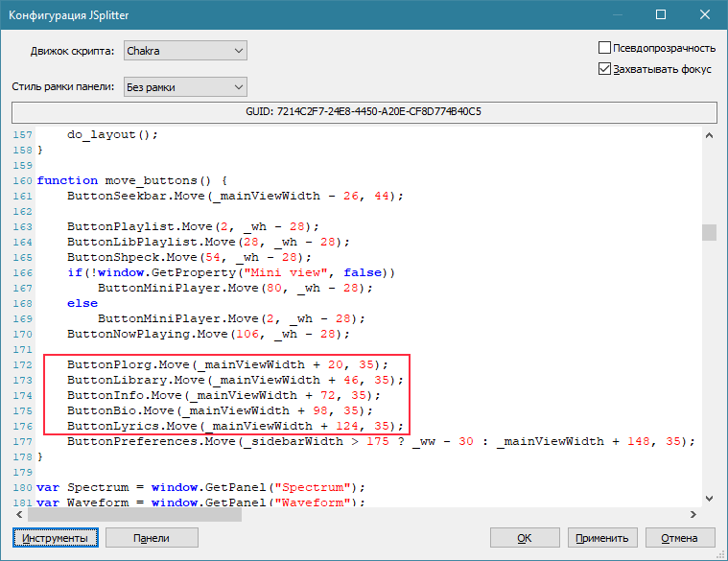Minimize the configuration dialog window
Viewport: 728px width, 561px height.
point(617,14)
